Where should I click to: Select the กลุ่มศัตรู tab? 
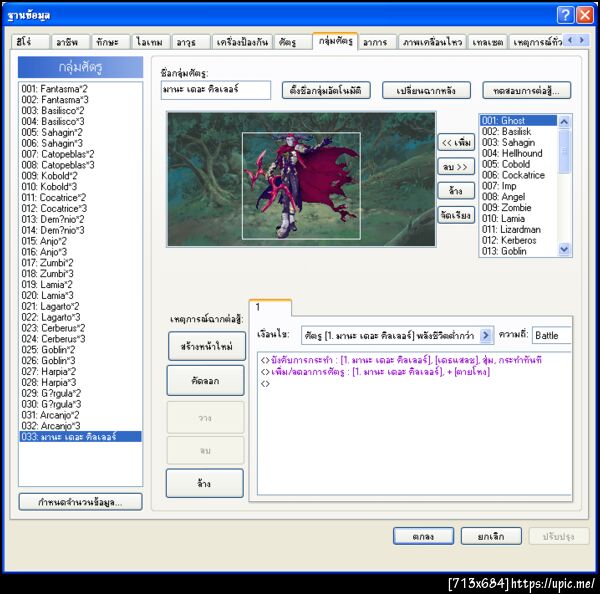[335, 41]
